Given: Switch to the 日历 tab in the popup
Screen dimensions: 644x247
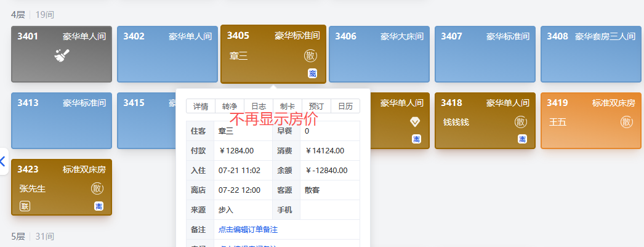Looking at the screenshot, I should pyautogui.click(x=345, y=106).
